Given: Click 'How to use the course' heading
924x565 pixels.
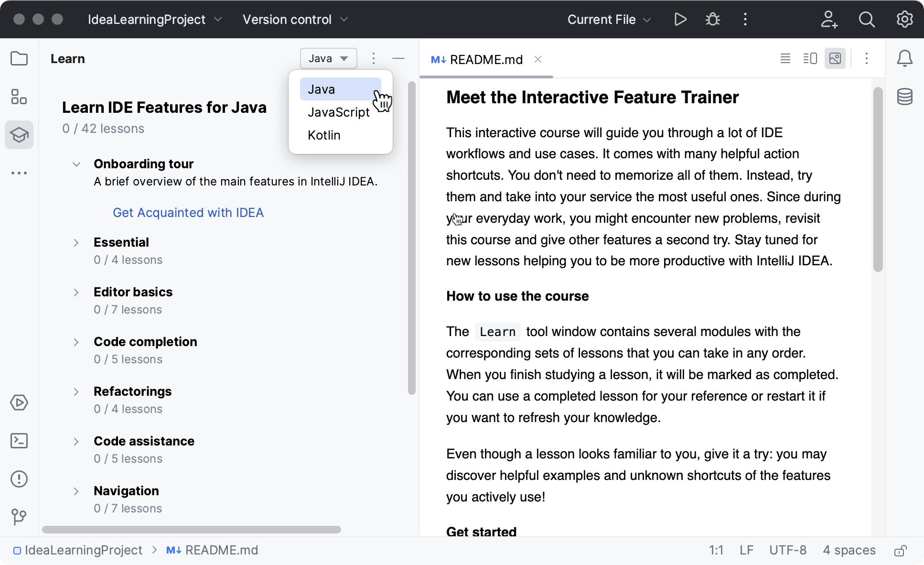Looking at the screenshot, I should pos(517,296).
